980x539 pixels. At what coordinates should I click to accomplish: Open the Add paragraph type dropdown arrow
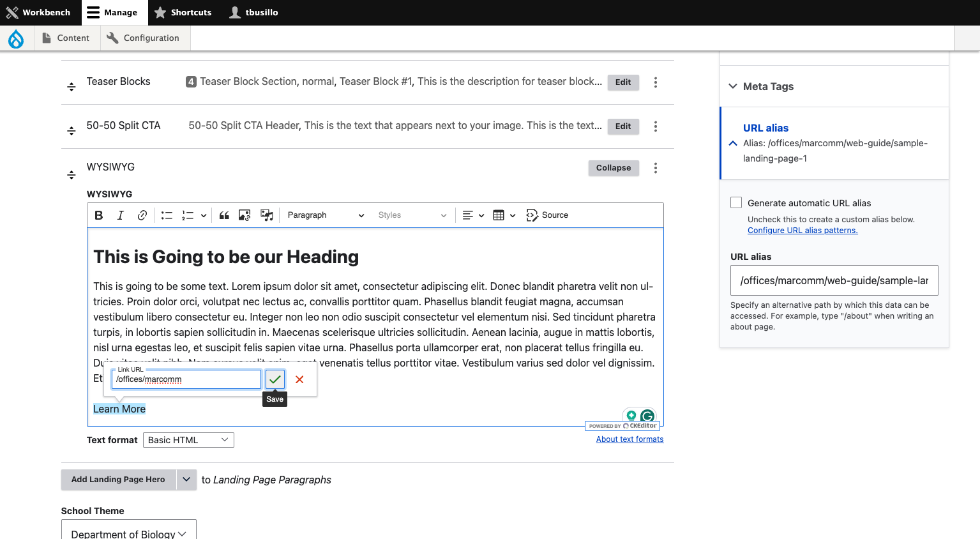coord(186,480)
